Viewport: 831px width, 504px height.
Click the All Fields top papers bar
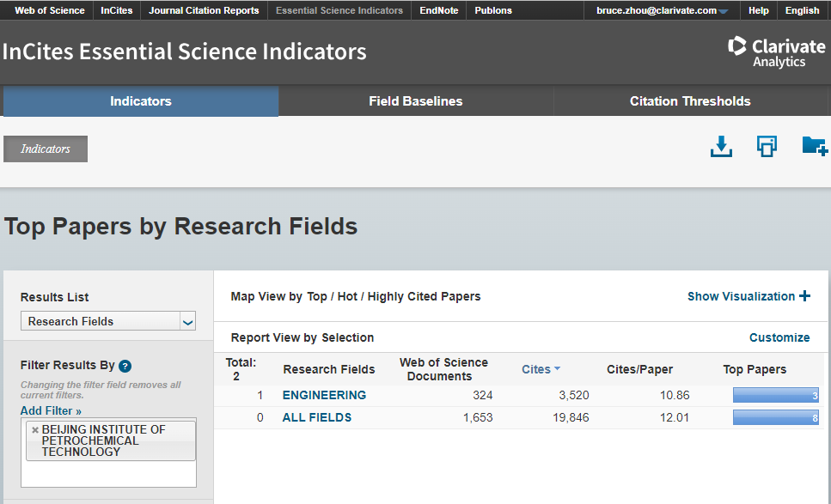pos(775,418)
